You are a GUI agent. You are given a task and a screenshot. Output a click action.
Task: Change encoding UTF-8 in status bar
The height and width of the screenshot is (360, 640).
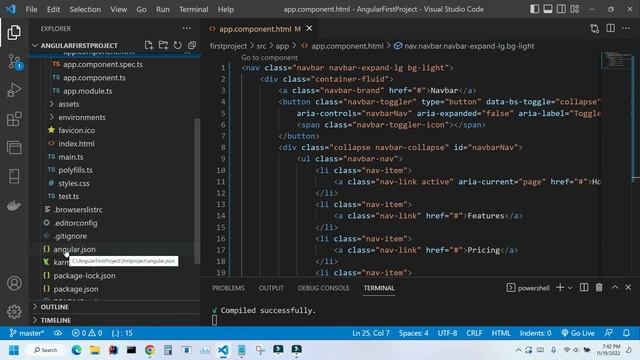pyautogui.click(x=447, y=333)
